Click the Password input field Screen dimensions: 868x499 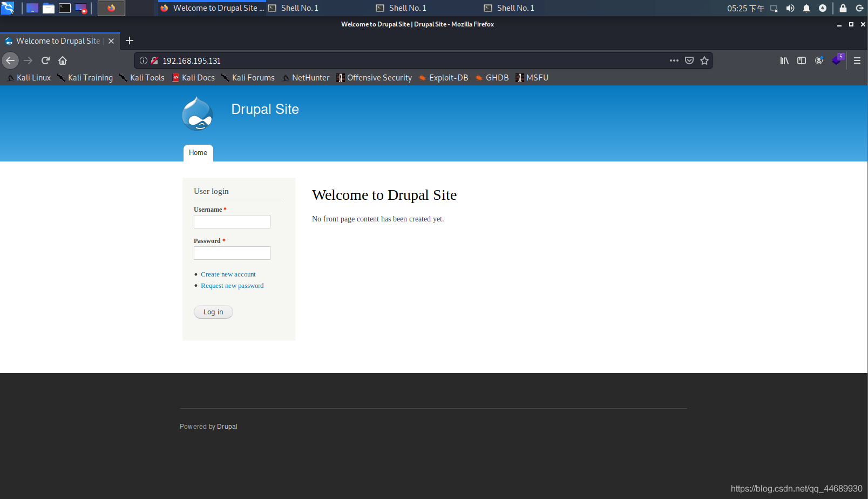[232, 253]
